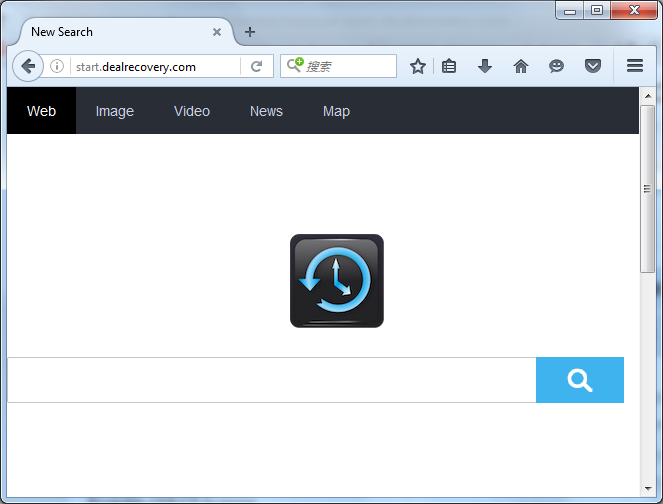Click the scrollbar down arrow
Screen dimensions: 663x504
pos(648,488)
